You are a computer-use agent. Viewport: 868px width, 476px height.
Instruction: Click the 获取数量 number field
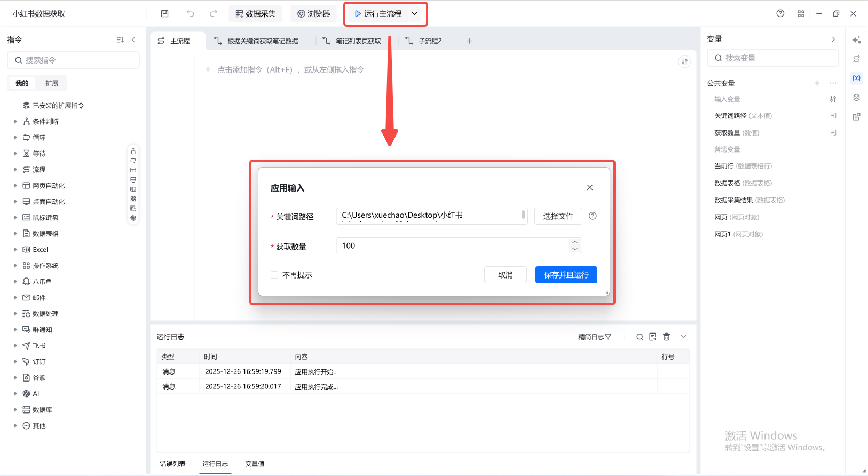(459, 245)
